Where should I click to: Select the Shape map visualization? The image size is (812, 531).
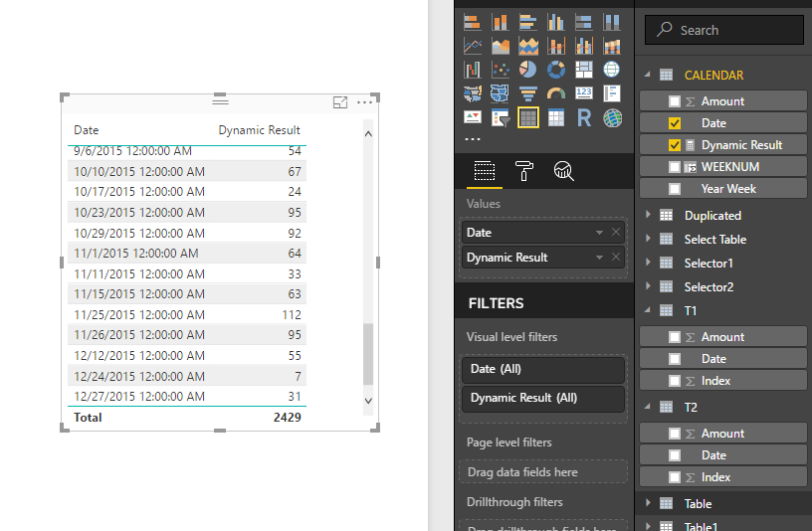(x=501, y=93)
